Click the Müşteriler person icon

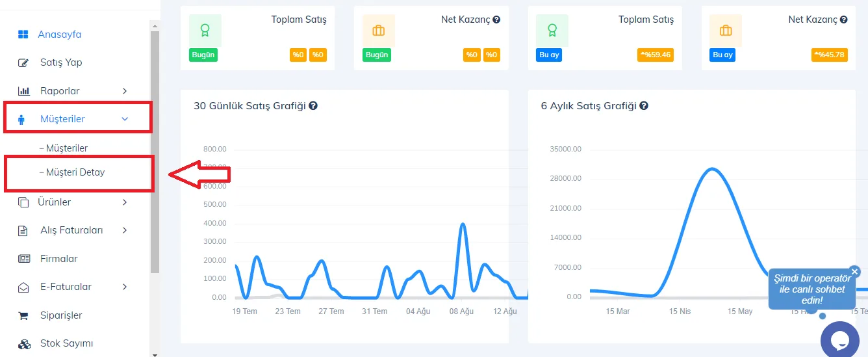(21, 119)
